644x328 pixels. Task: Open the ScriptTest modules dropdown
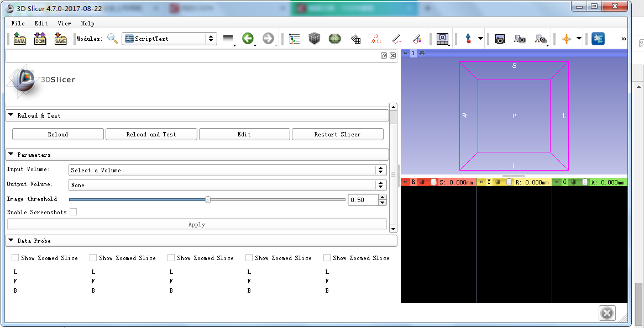coord(169,39)
